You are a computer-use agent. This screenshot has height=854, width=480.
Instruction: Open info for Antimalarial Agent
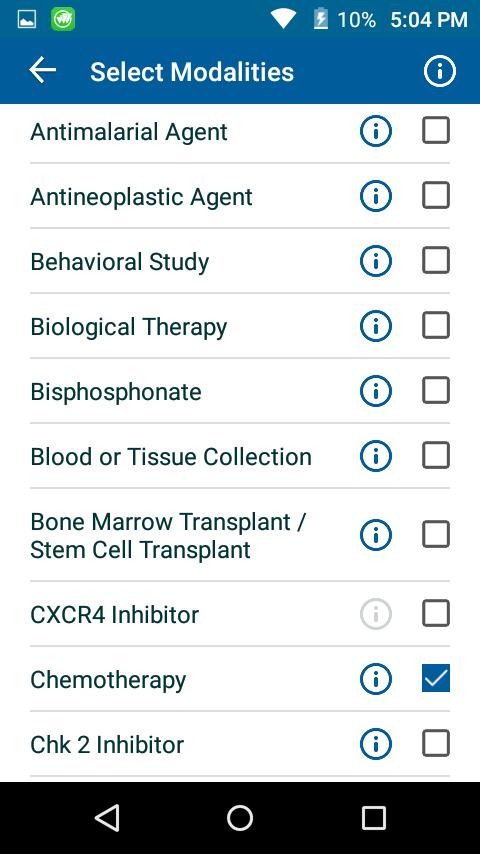click(x=376, y=131)
